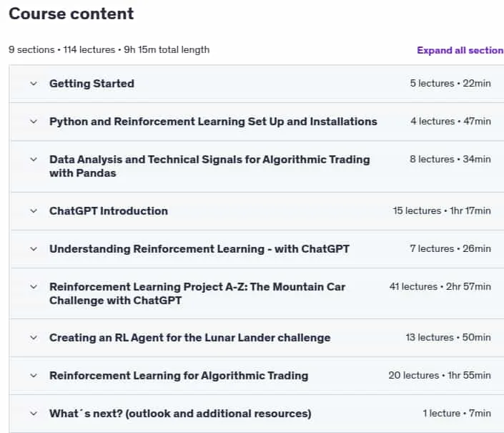Open Reinforcement Learning for Algorithmic Trading title
Image resolution: width=504 pixels, height=433 pixels.
[x=179, y=376]
